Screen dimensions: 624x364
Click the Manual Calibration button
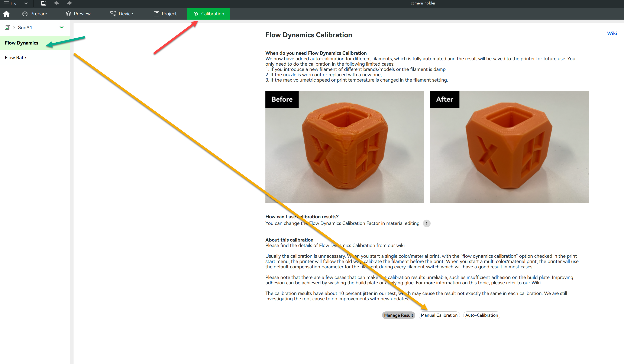[x=439, y=315]
